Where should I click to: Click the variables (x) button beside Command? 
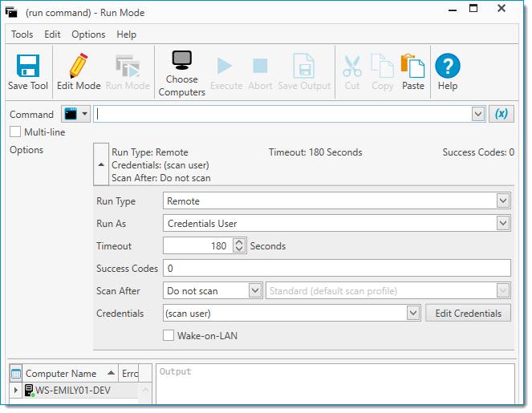tap(501, 114)
